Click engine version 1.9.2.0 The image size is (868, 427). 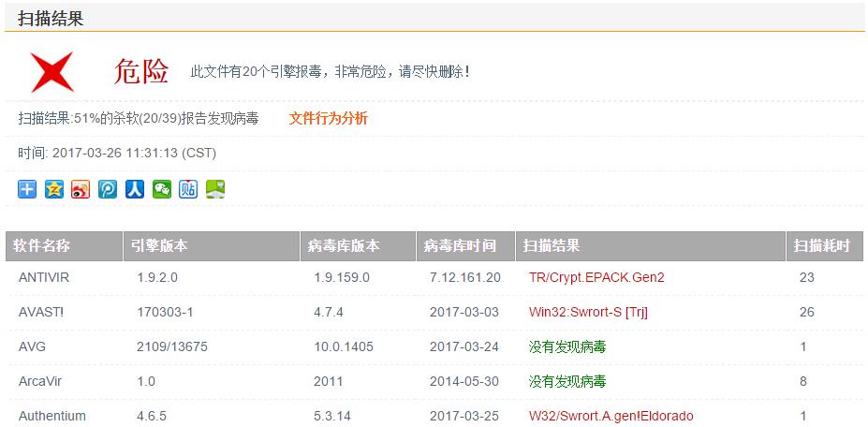coord(157,277)
